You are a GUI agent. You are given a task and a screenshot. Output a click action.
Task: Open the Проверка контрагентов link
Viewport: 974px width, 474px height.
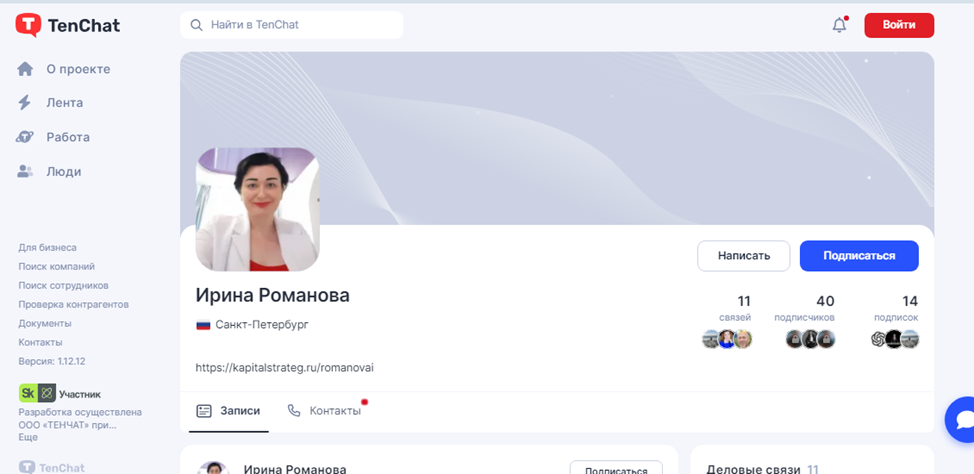pos(73,305)
